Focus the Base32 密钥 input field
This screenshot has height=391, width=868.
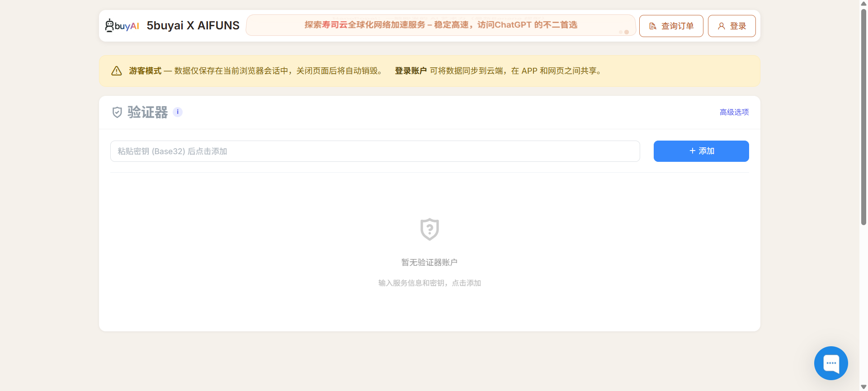[375, 151]
